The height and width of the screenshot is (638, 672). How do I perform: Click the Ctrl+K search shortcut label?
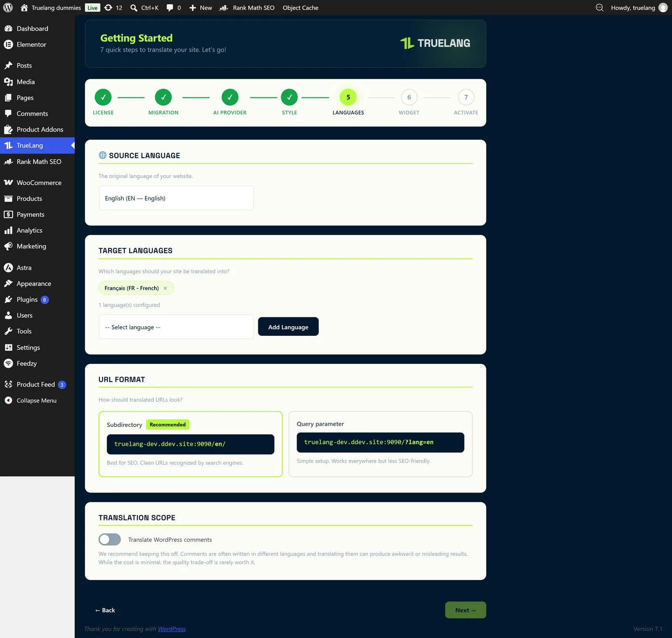(x=150, y=8)
